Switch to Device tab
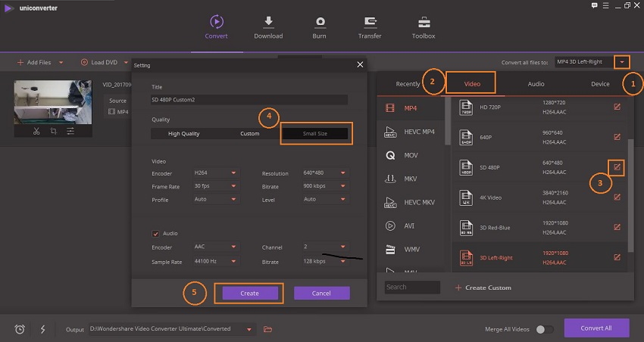Image resolution: width=644 pixels, height=342 pixels. pyautogui.click(x=600, y=84)
